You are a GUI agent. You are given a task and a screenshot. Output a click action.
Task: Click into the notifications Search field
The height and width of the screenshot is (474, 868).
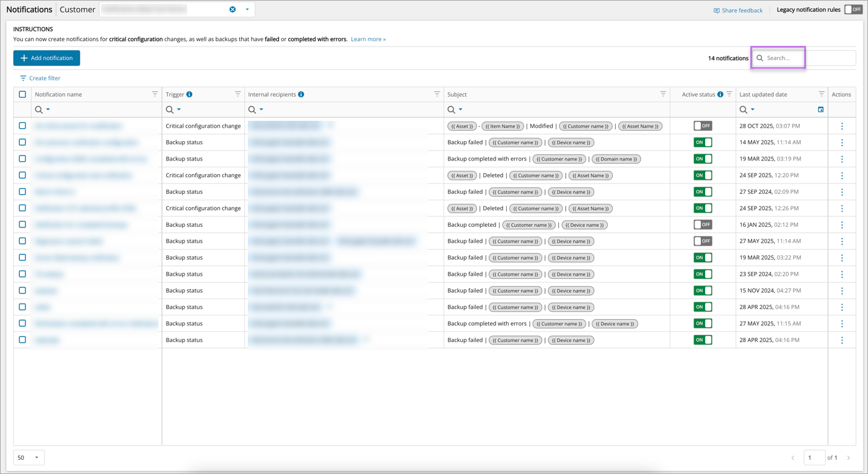[805, 58]
